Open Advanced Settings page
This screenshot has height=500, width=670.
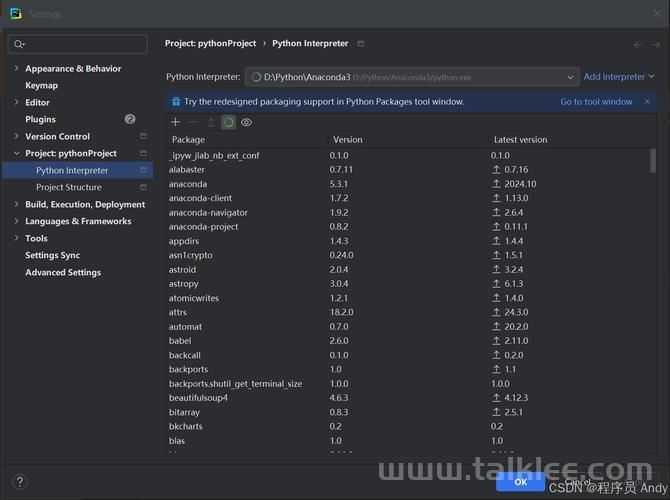[x=63, y=272]
